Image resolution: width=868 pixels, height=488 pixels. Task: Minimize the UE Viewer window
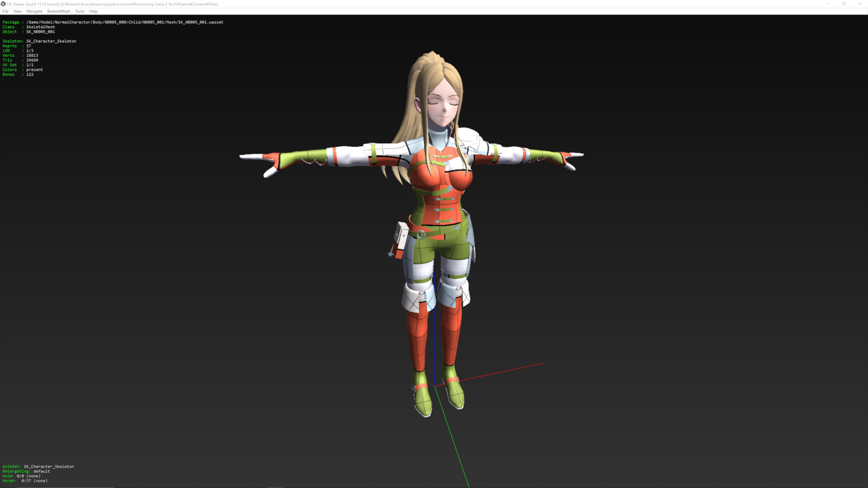coord(828,4)
